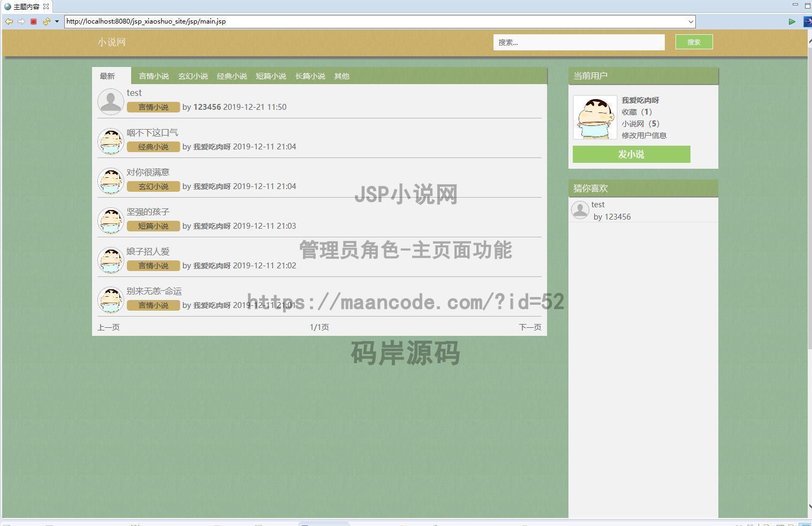
Task: Minimize the browser view panel
Action: coord(795,5)
